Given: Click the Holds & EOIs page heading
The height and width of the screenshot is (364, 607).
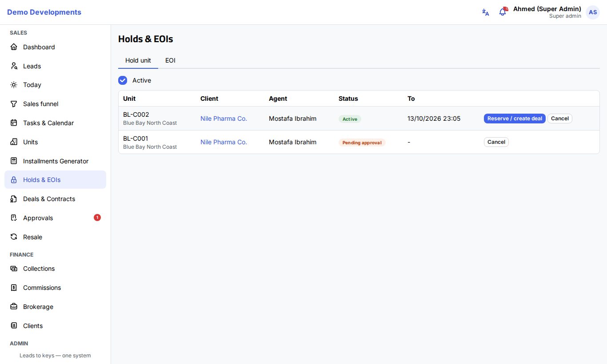Looking at the screenshot, I should tap(145, 39).
